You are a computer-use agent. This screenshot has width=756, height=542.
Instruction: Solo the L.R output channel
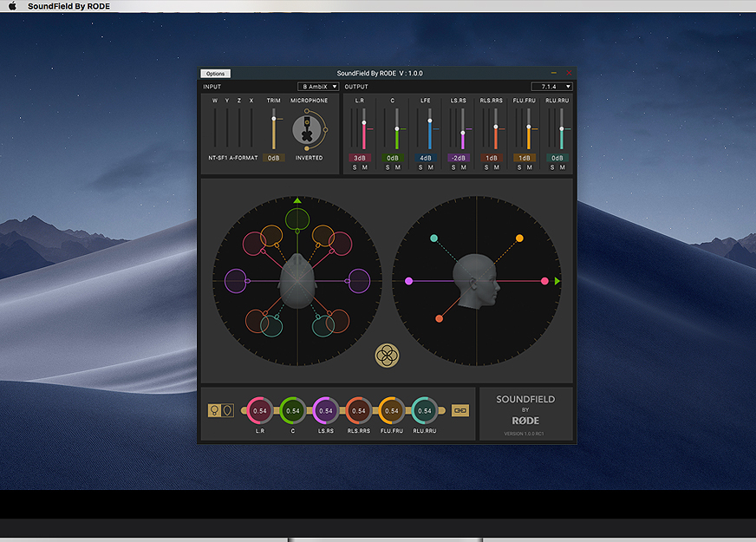pyautogui.click(x=355, y=167)
